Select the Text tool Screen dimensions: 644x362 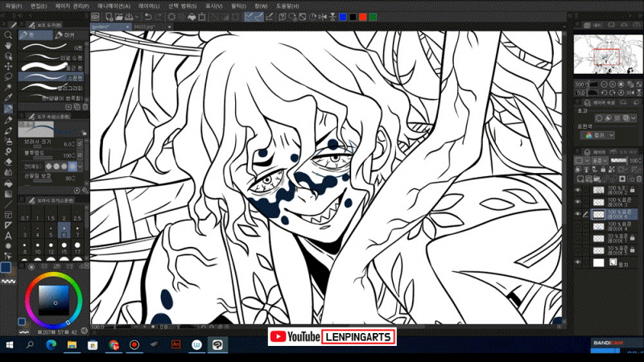[x=8, y=236]
